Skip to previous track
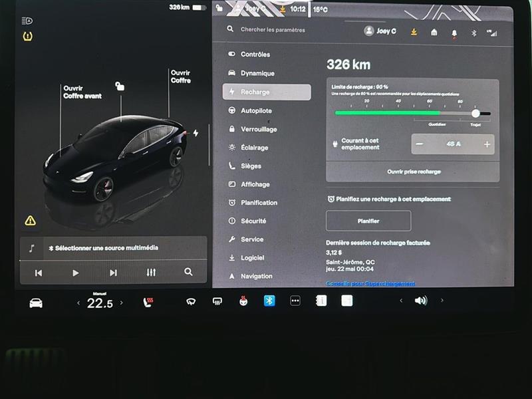532x399 pixels. pos(39,273)
